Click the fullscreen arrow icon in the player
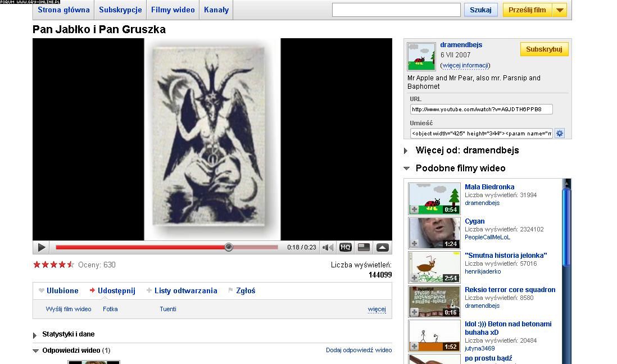 click(382, 247)
